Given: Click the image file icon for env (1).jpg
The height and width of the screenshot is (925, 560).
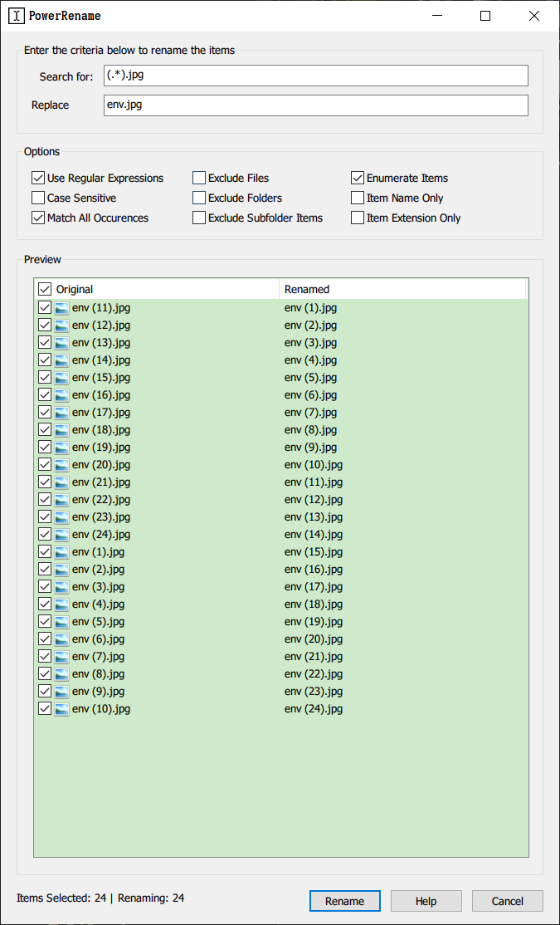Looking at the screenshot, I should (x=61, y=552).
